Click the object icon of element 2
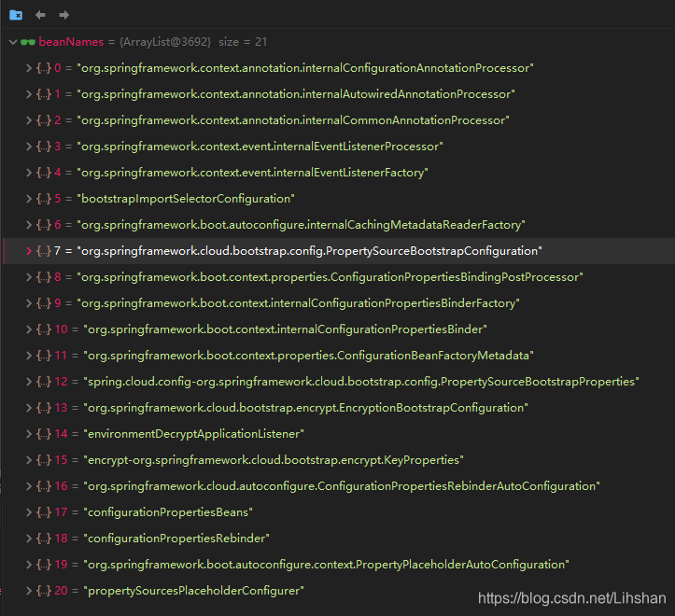Screen dimensions: 675x616 pyautogui.click(x=44, y=120)
